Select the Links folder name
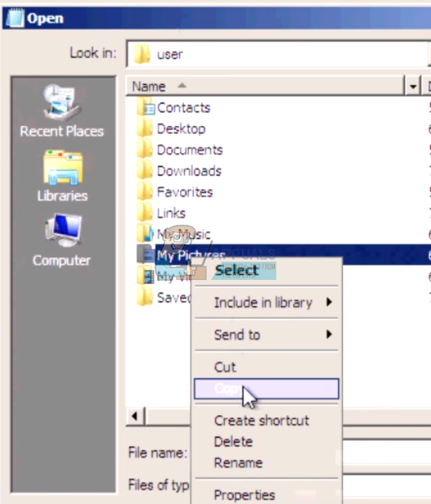The height and width of the screenshot is (504, 431). point(171,214)
